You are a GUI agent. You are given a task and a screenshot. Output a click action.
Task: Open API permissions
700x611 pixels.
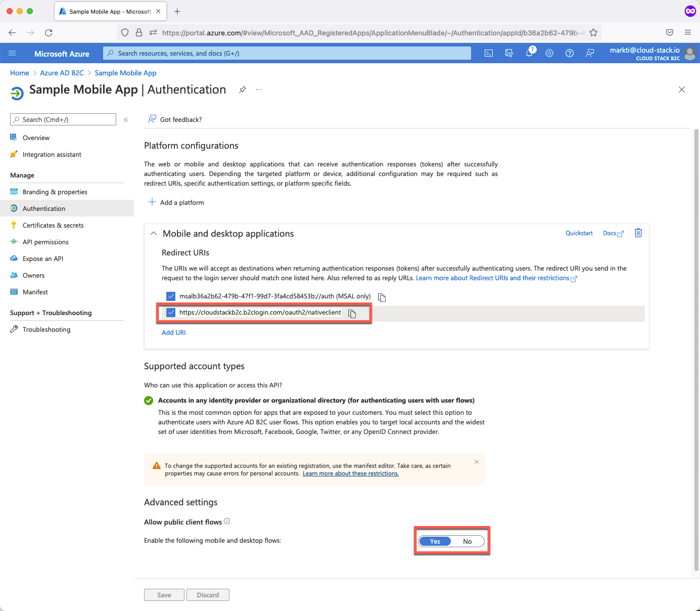point(45,242)
